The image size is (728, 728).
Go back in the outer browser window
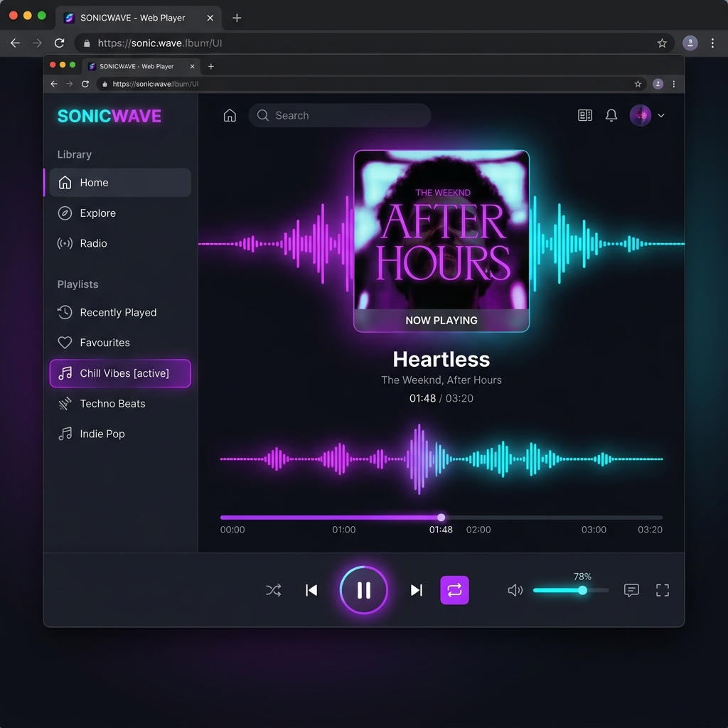click(16, 43)
